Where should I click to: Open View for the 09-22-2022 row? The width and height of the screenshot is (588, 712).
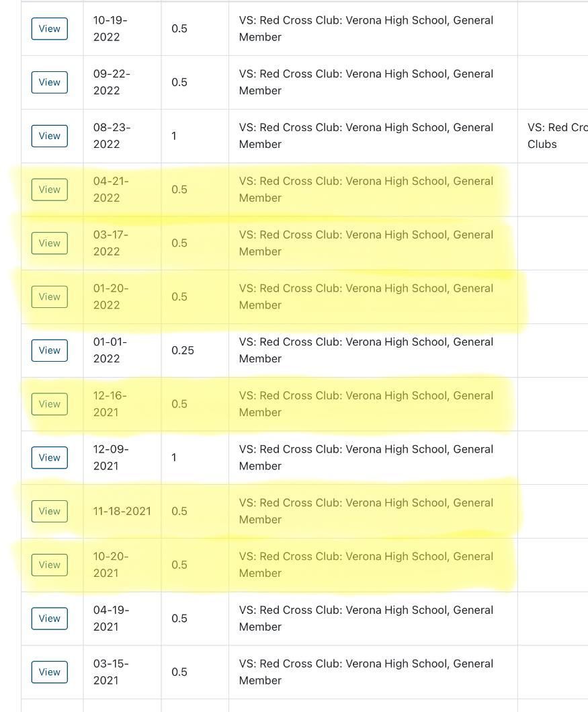[50, 82]
